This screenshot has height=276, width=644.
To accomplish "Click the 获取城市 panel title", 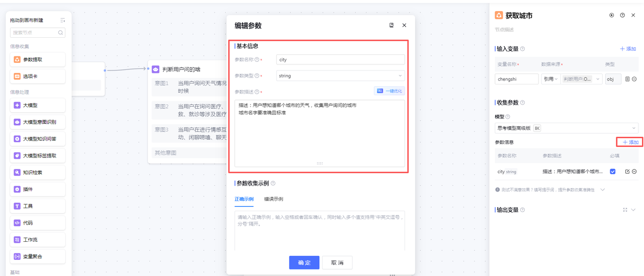I will coord(519,16).
